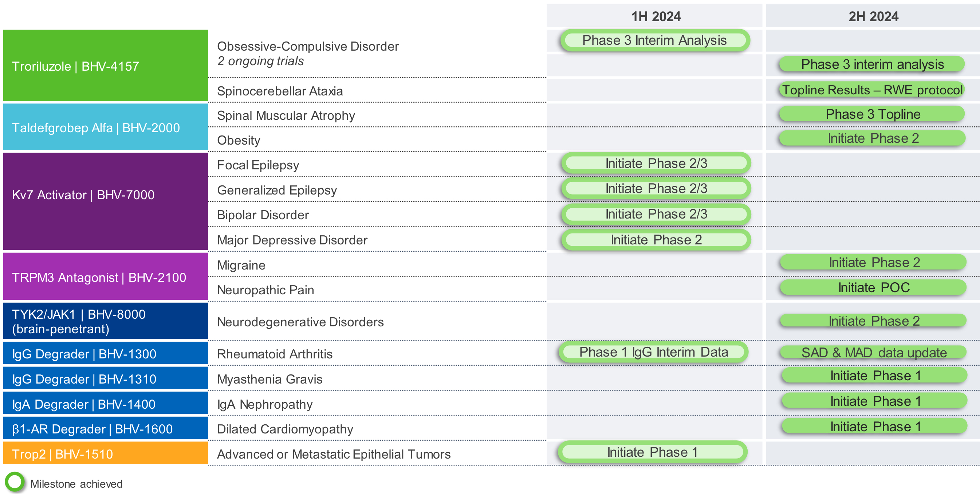This screenshot has height=495, width=980.
Task: Click the Phase 1 IgG Interim Data pill
Action: [x=653, y=352]
